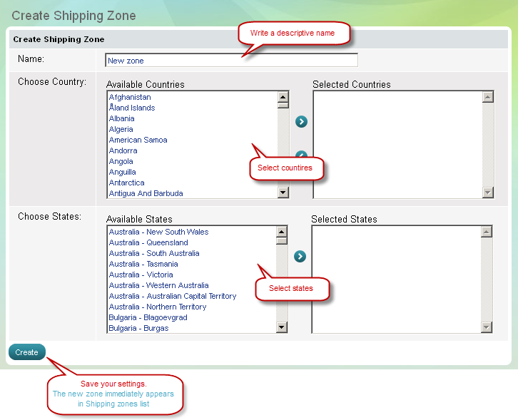Image resolution: width=518 pixels, height=420 pixels.
Task: Click the add state right-arrow icon
Action: (300, 257)
